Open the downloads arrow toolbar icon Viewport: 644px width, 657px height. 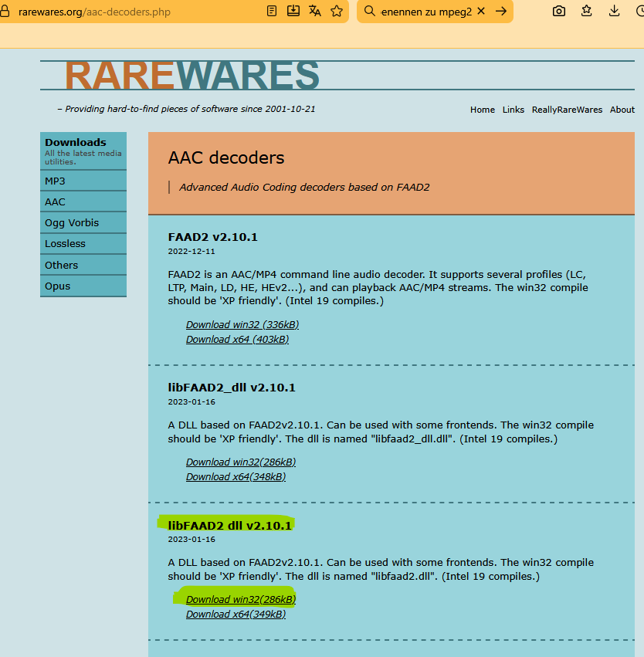tap(614, 11)
